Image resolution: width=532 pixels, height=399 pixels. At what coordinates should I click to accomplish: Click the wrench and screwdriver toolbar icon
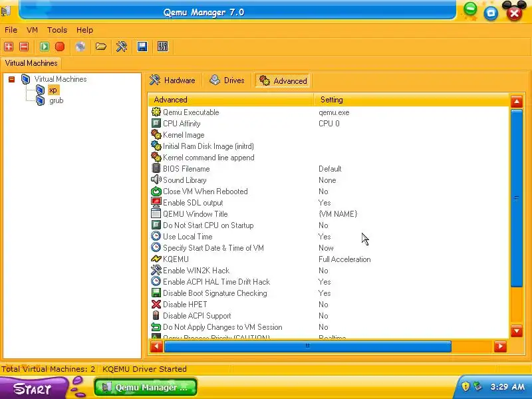pos(122,47)
